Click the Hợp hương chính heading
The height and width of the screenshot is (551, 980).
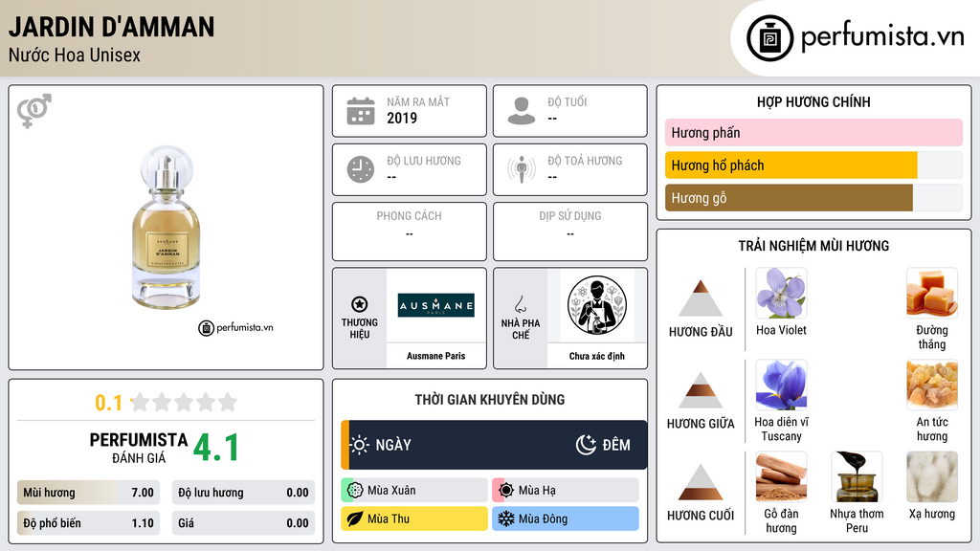pyautogui.click(x=813, y=101)
